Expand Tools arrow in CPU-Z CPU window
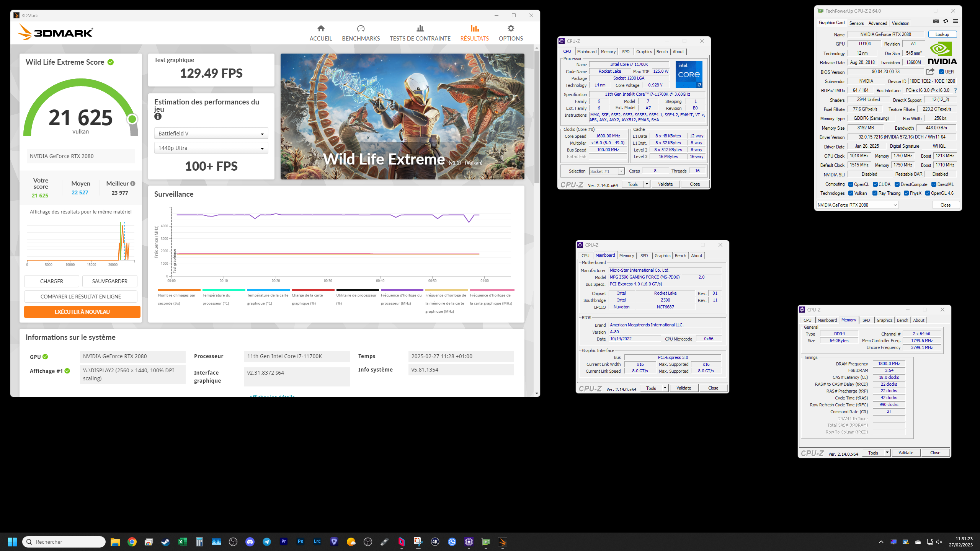This screenshot has height=551, width=980. [647, 184]
